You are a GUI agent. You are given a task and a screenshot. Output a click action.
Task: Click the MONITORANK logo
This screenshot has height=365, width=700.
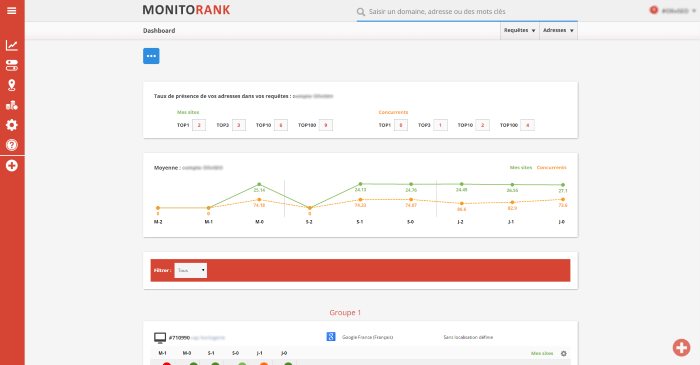pos(186,10)
